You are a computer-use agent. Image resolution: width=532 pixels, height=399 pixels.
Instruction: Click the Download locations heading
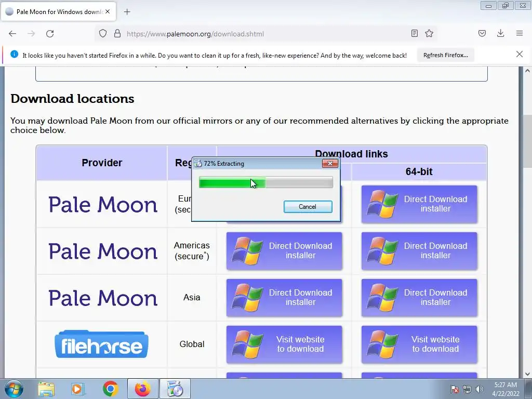coord(72,99)
